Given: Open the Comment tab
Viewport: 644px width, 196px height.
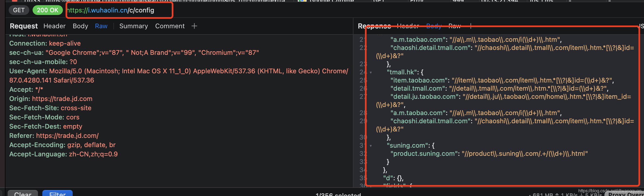Looking at the screenshot, I should tap(170, 26).
